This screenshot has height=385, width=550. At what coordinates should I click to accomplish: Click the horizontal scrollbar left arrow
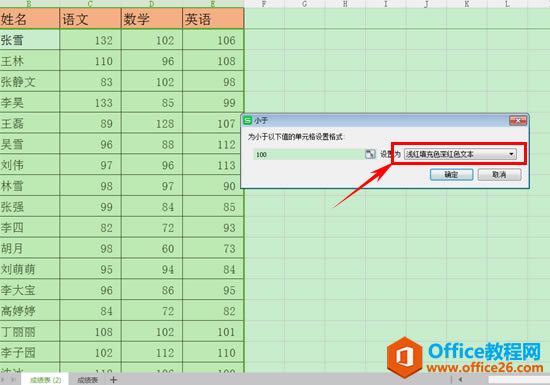(460, 379)
